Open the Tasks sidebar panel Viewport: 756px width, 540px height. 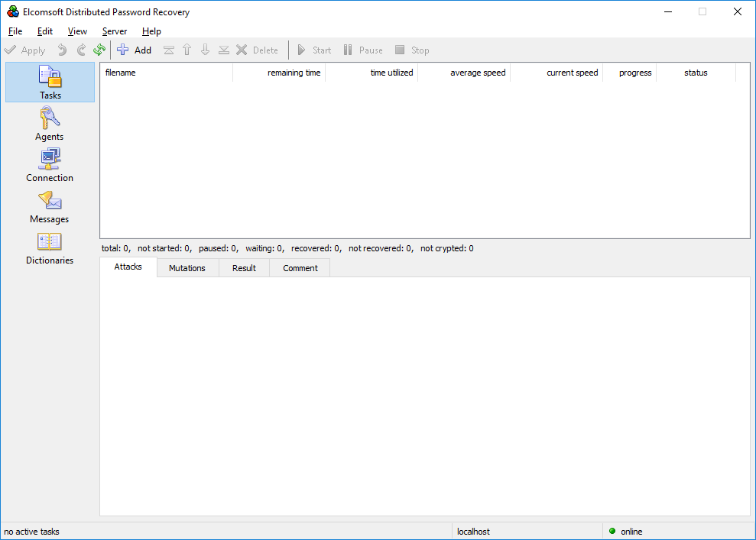[x=50, y=82]
